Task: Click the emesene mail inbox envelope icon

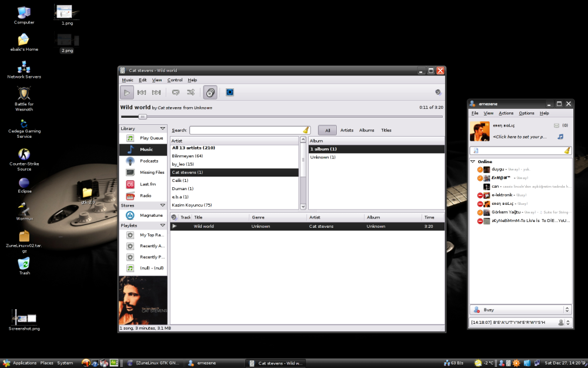Action: (x=556, y=125)
